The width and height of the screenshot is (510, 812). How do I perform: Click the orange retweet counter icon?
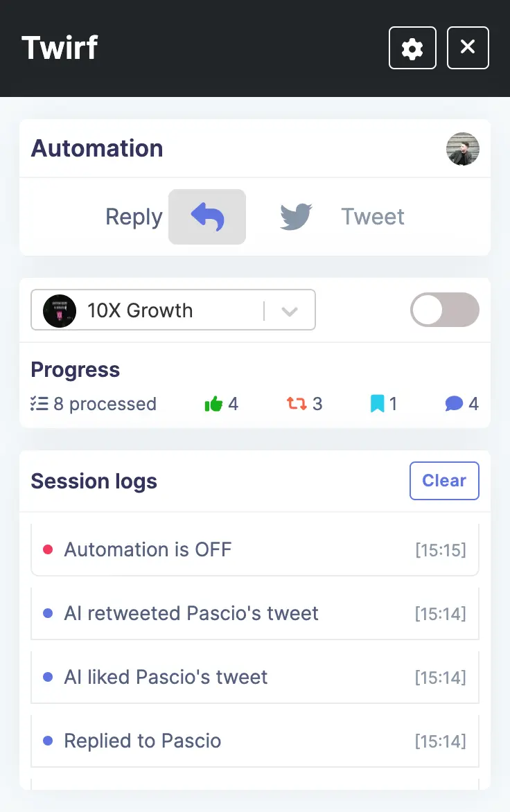299,403
